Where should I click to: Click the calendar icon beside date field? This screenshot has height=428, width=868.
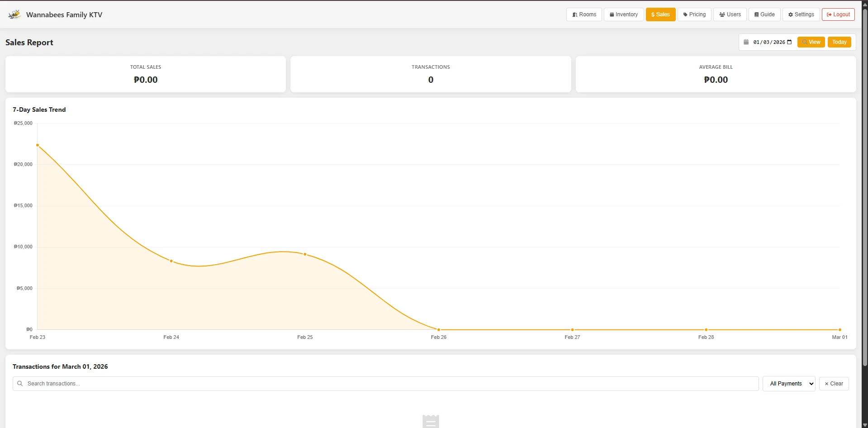click(x=746, y=42)
